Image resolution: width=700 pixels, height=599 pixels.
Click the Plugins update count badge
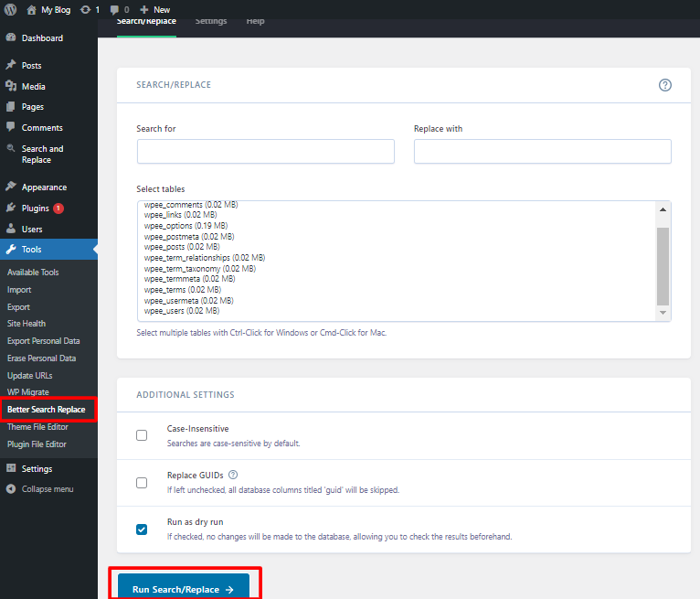[x=58, y=209]
